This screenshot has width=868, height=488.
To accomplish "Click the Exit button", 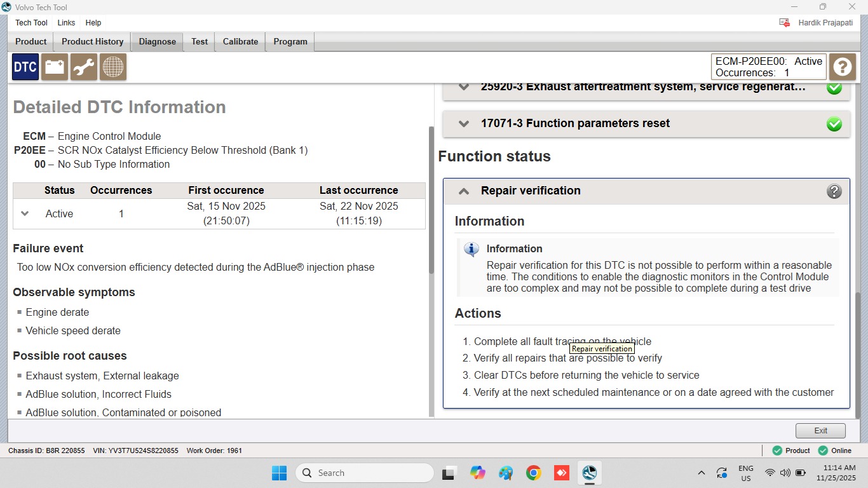I will click(x=820, y=430).
